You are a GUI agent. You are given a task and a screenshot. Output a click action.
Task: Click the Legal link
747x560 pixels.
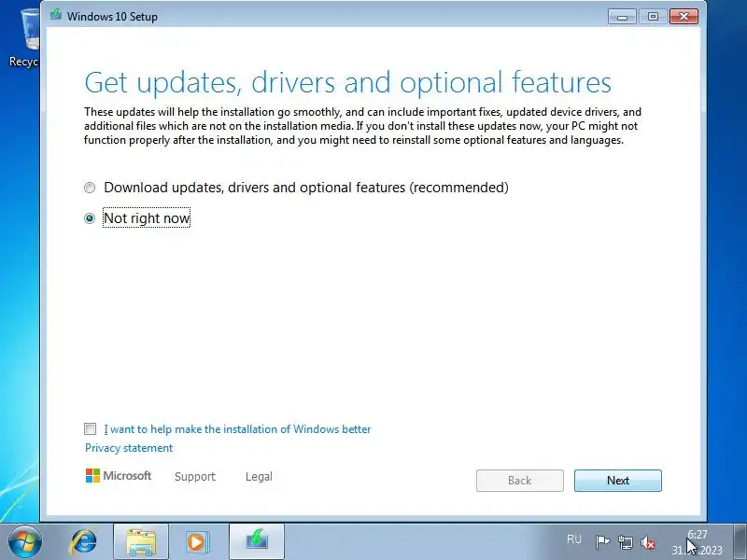pos(259,477)
